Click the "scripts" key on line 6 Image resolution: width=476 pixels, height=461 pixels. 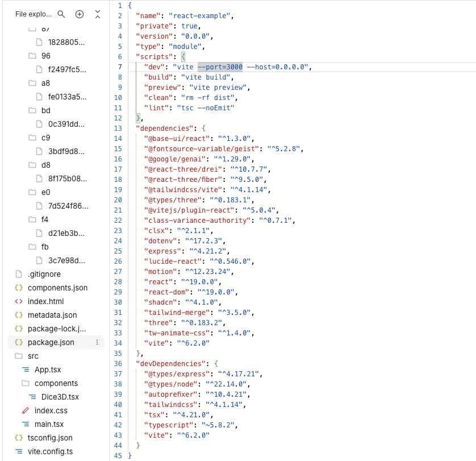tap(154, 57)
